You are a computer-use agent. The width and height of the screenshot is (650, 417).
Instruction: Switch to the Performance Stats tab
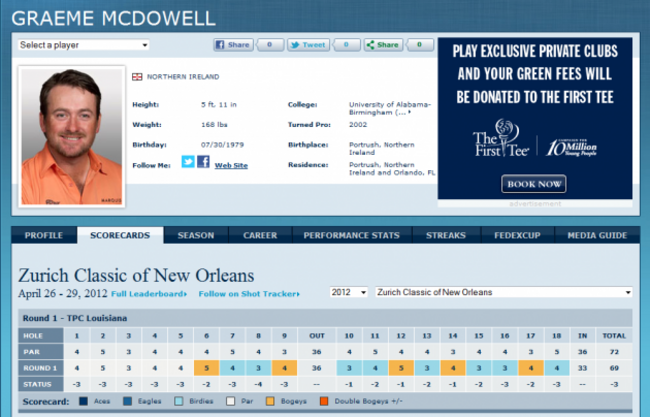tap(351, 236)
